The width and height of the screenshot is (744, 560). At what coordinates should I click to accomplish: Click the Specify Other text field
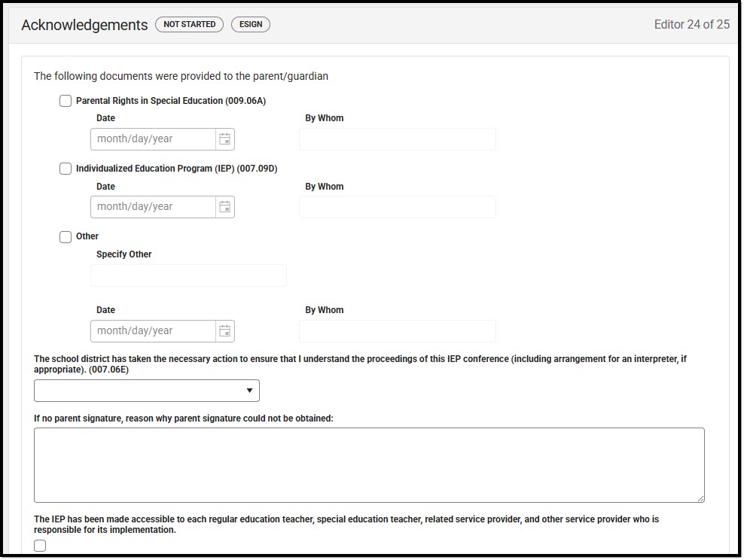coord(188,275)
